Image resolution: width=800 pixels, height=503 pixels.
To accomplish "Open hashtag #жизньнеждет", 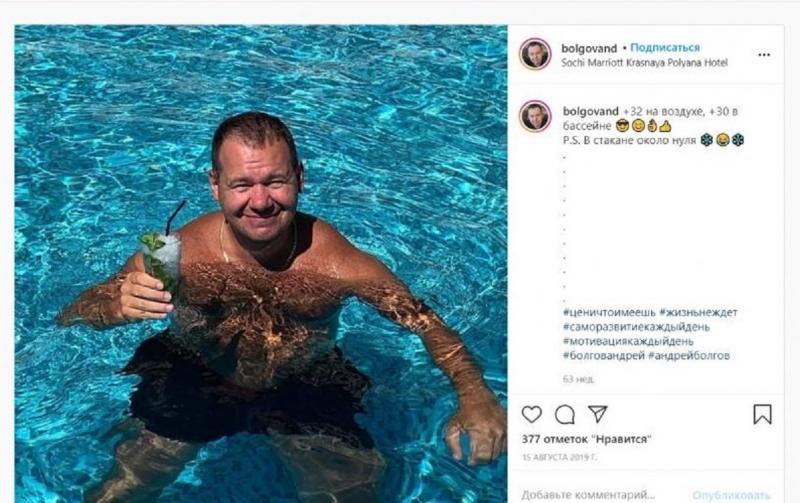I will pos(698,312).
